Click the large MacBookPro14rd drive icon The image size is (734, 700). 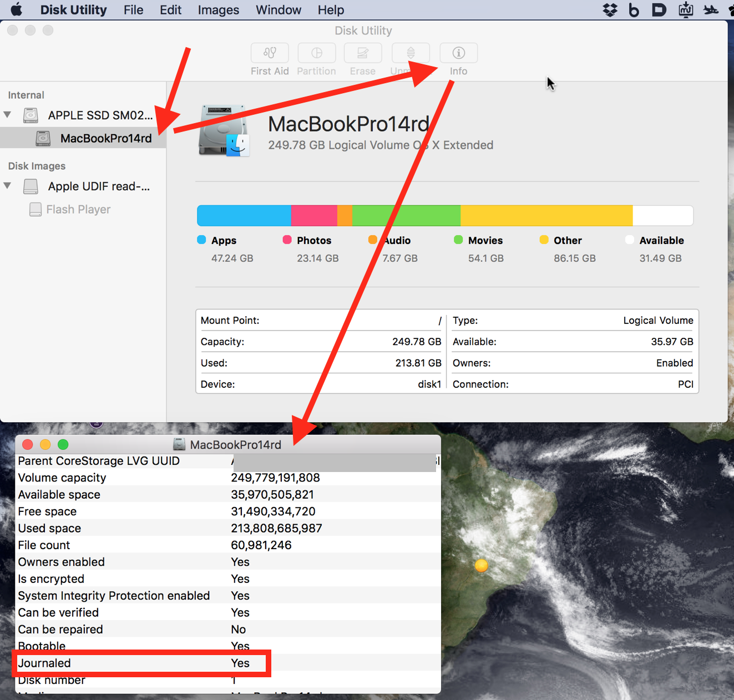[225, 131]
